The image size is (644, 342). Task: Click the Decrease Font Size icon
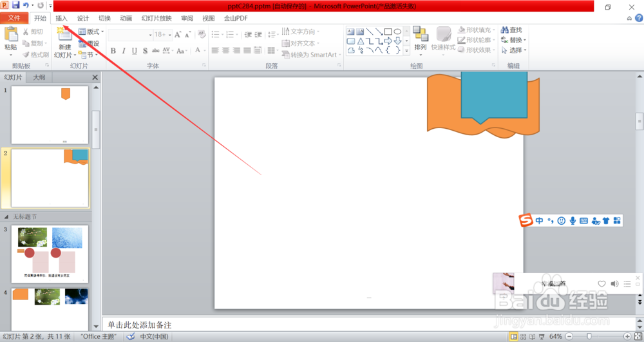click(x=187, y=35)
